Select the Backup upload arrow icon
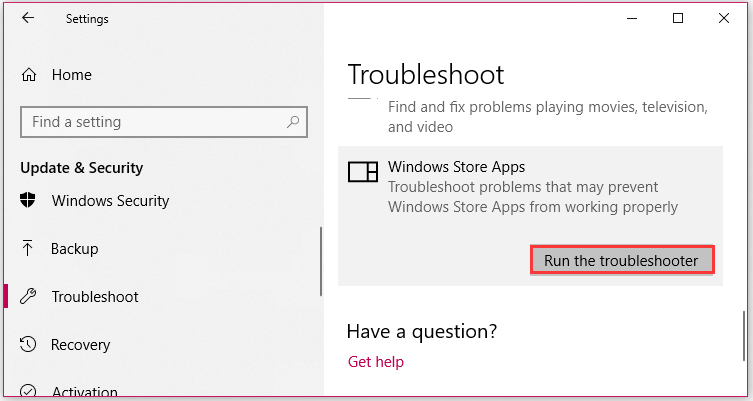 click(27, 248)
